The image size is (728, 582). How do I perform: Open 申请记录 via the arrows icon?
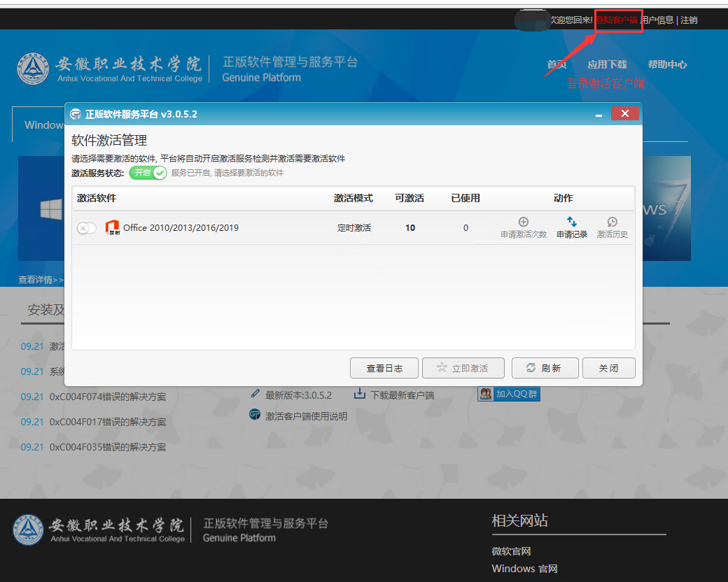tap(572, 222)
